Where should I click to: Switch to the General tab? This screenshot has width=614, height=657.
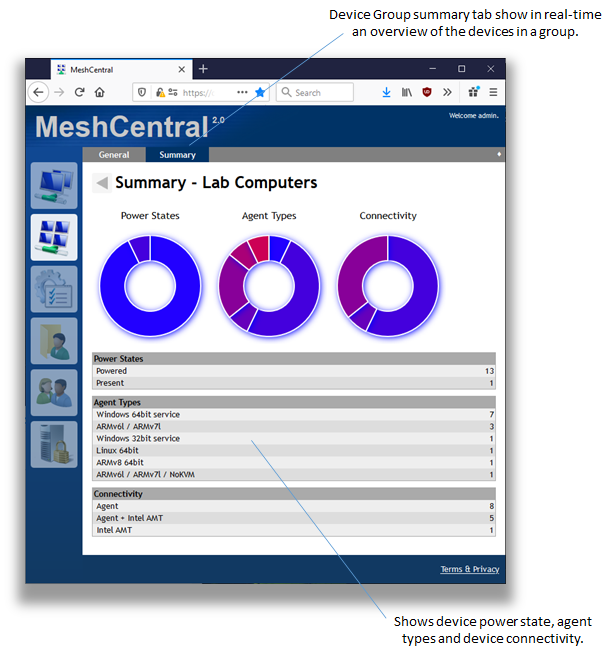point(114,155)
